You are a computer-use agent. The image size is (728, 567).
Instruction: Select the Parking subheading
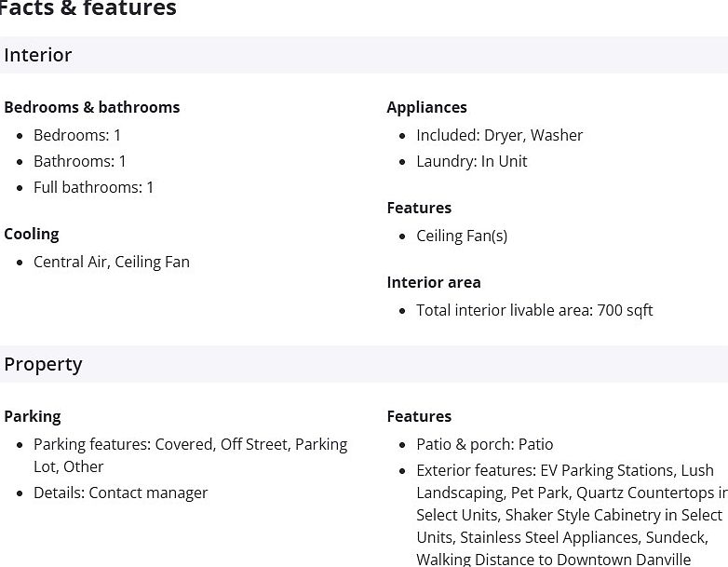point(33,416)
